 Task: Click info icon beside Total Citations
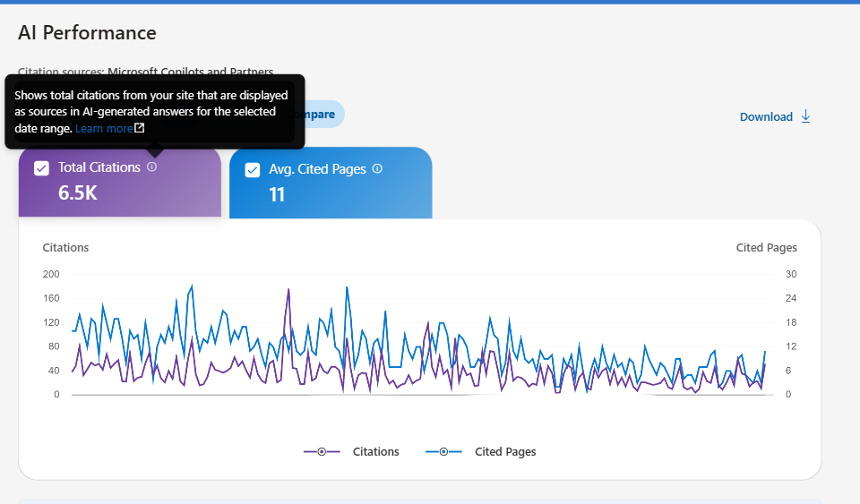[152, 167]
